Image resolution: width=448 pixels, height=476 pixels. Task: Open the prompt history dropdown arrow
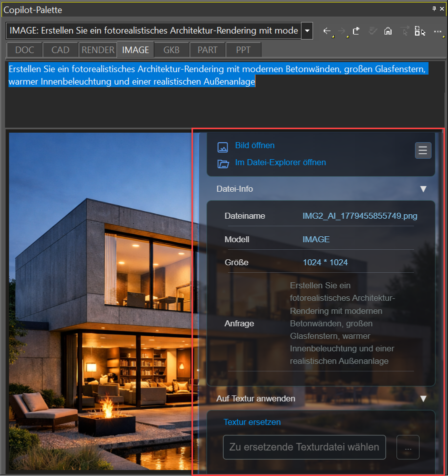pos(307,31)
